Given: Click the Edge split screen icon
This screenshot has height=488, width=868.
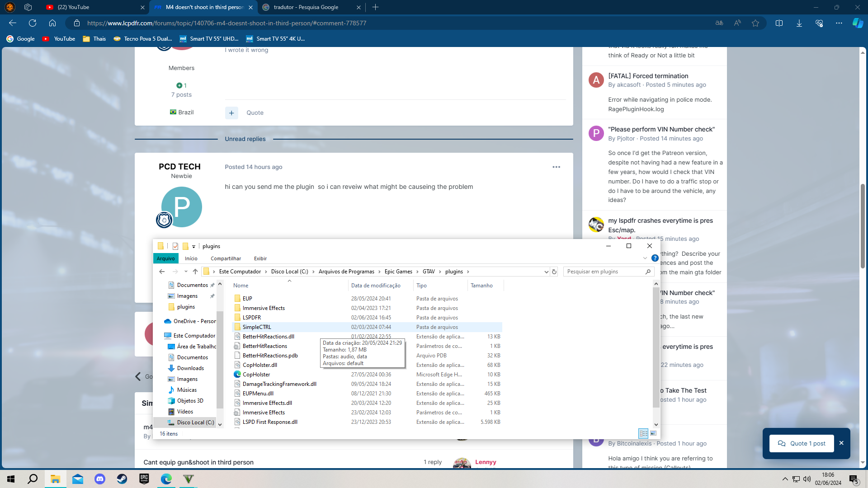Looking at the screenshot, I should click(779, 23).
